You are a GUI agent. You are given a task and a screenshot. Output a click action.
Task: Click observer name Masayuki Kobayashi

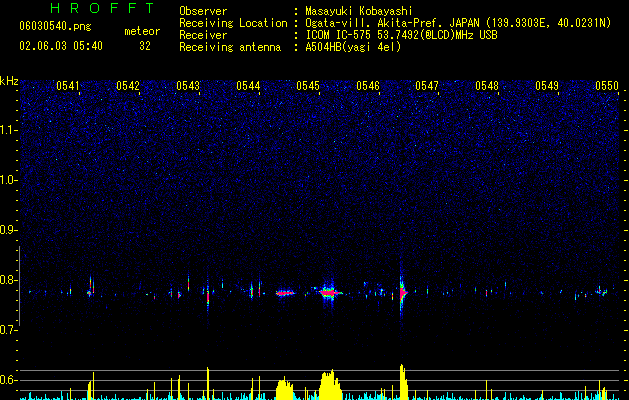pyautogui.click(x=358, y=11)
